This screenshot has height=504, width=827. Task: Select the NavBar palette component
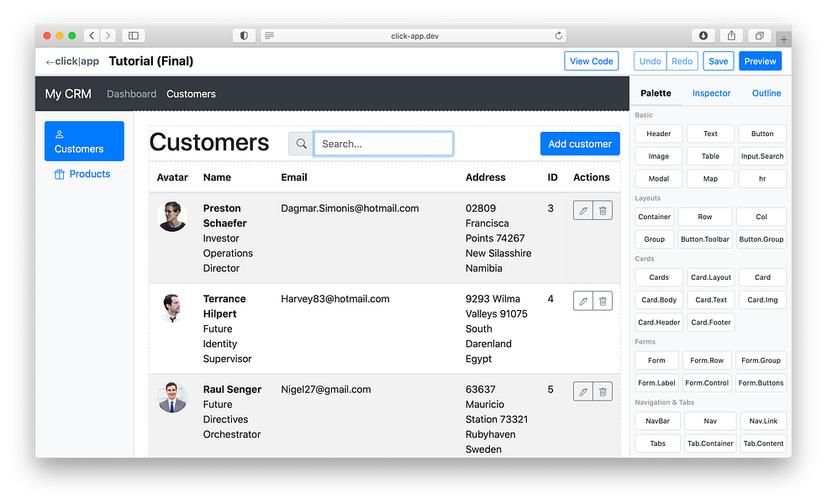pos(657,421)
